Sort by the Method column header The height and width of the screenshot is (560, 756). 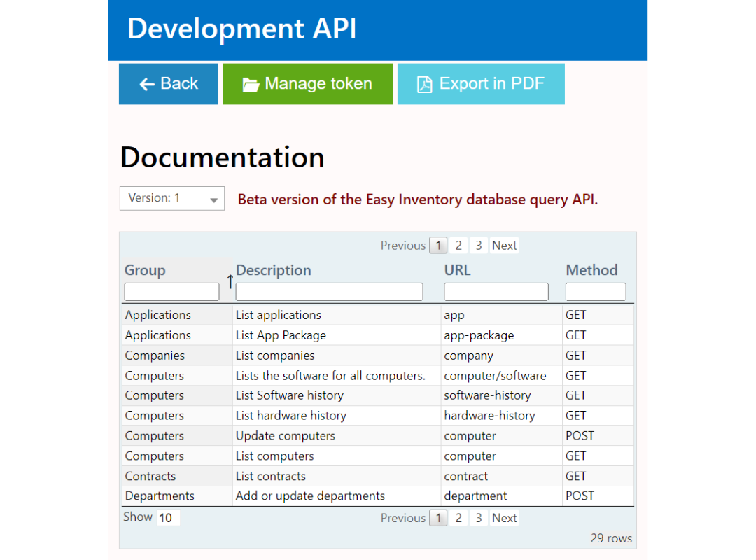coord(591,270)
